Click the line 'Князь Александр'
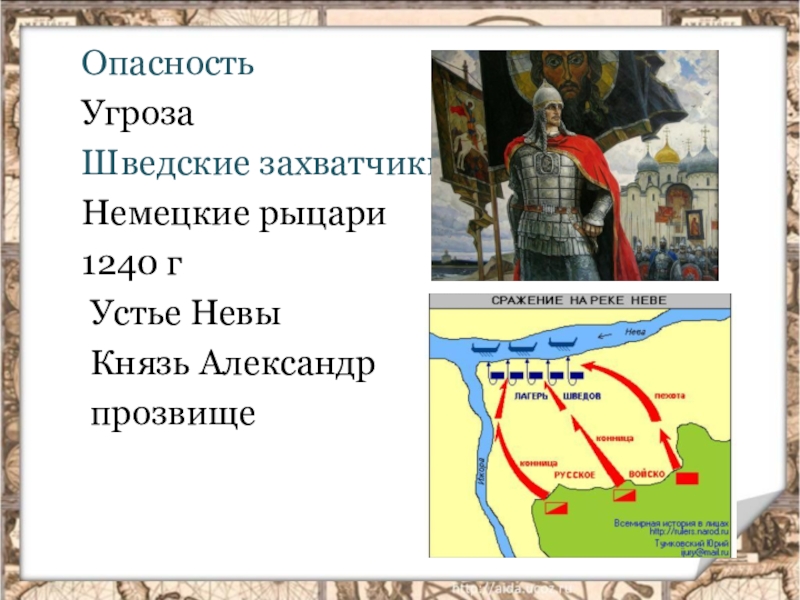800x600 pixels. pos(233,364)
